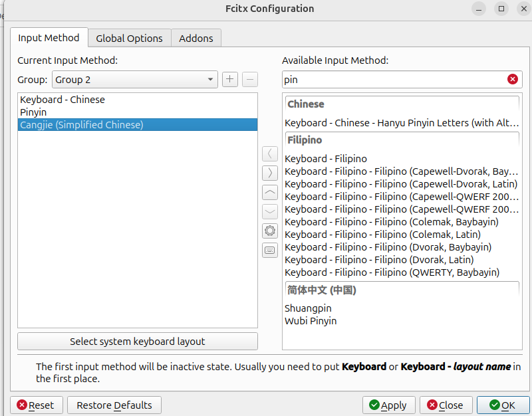Click the '简体中文 (中国)' group header
The height and width of the screenshot is (416, 532).
(x=402, y=290)
